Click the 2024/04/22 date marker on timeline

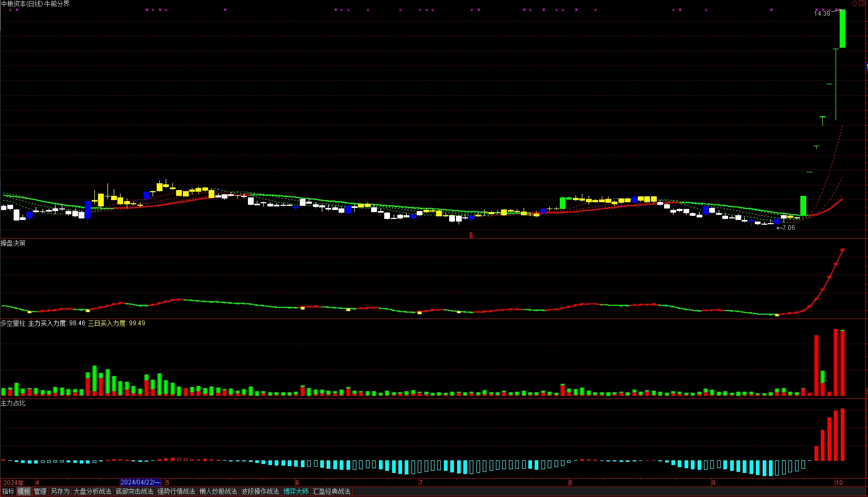click(x=140, y=482)
